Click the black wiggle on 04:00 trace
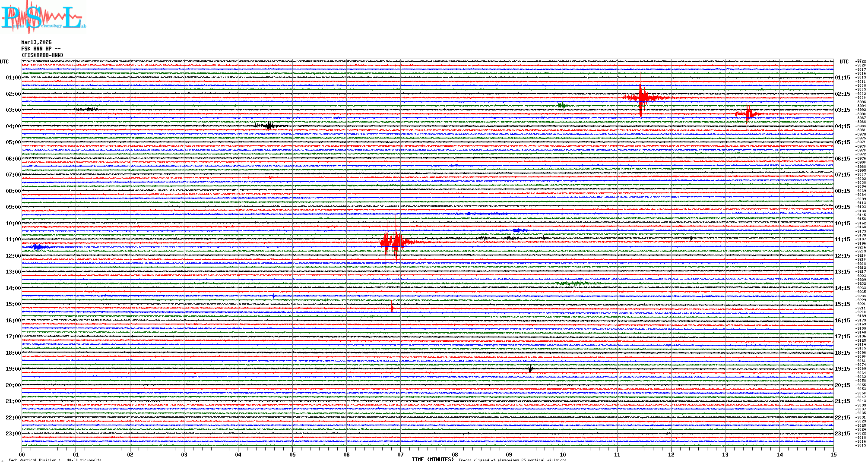 click(269, 126)
